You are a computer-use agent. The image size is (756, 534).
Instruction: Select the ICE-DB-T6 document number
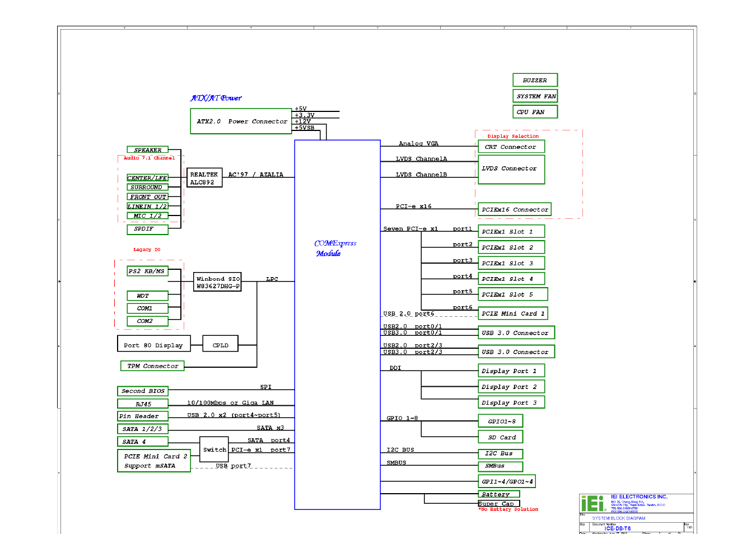coord(618,528)
